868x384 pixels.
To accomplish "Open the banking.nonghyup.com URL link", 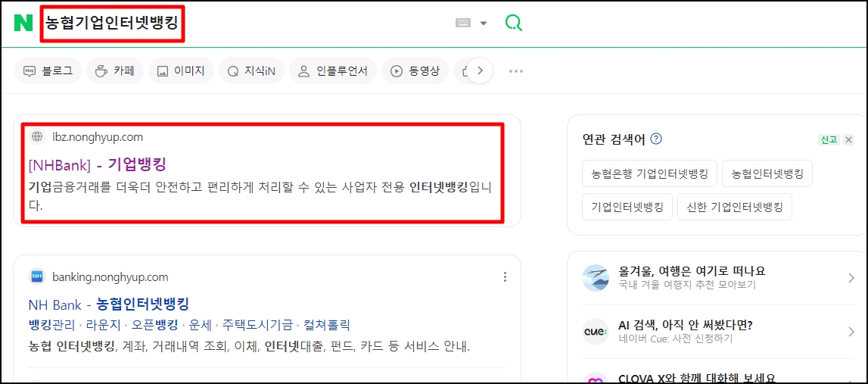I will click(110, 276).
